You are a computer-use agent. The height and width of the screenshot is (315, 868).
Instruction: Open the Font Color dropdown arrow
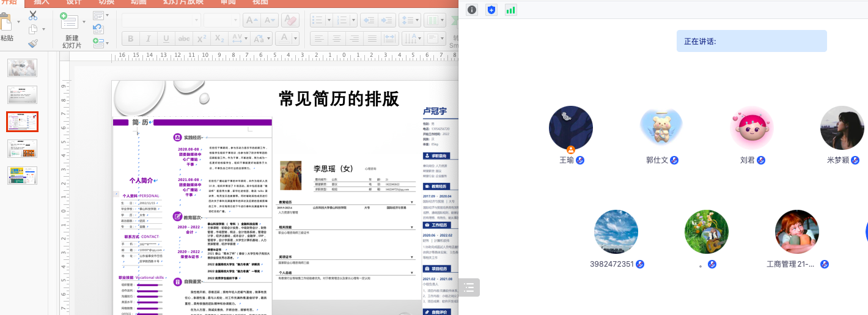point(295,39)
